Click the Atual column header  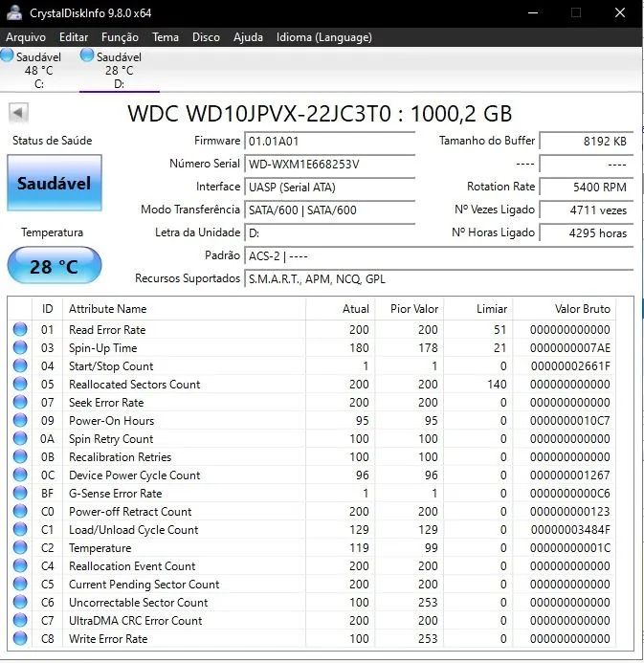click(x=341, y=309)
